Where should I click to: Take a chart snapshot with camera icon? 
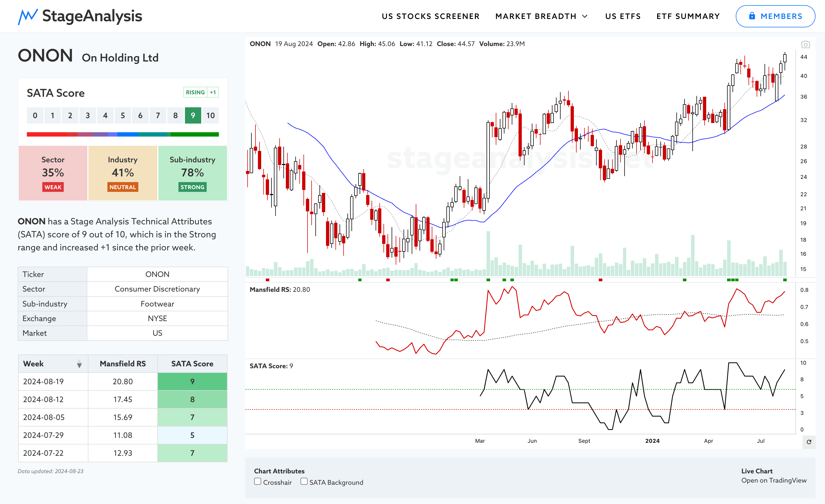[x=805, y=44]
